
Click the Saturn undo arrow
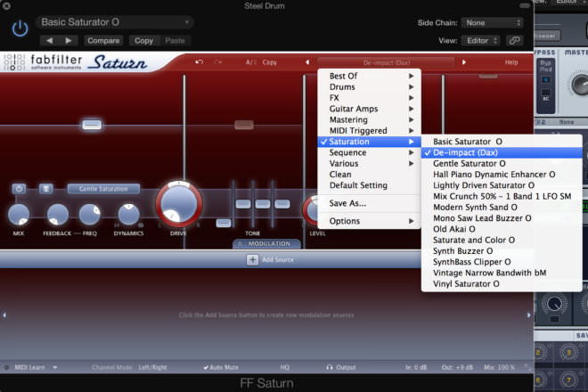click(x=200, y=61)
